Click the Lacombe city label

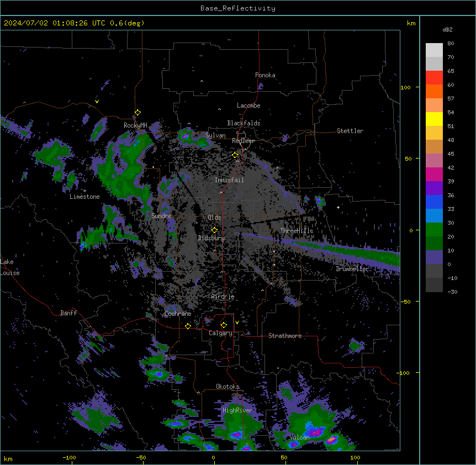pyautogui.click(x=248, y=105)
